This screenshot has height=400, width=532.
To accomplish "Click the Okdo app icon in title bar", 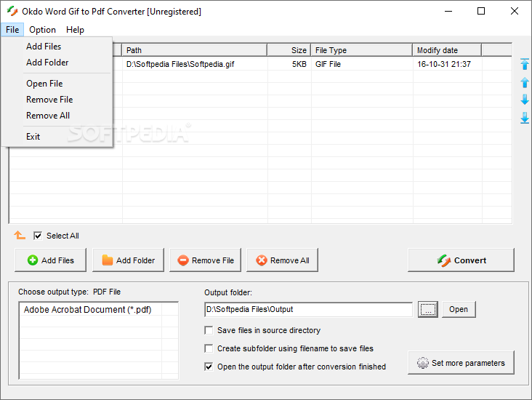I will tap(12, 11).
